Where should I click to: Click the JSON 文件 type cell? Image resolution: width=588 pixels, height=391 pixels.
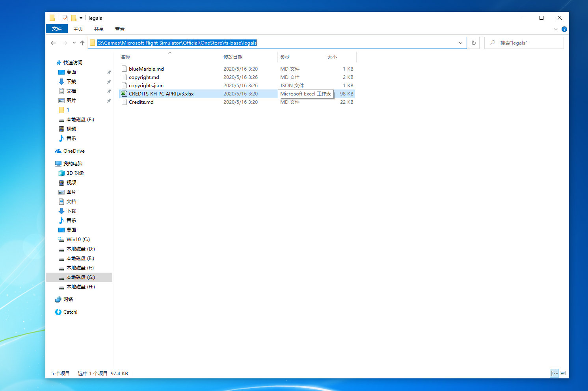point(292,86)
